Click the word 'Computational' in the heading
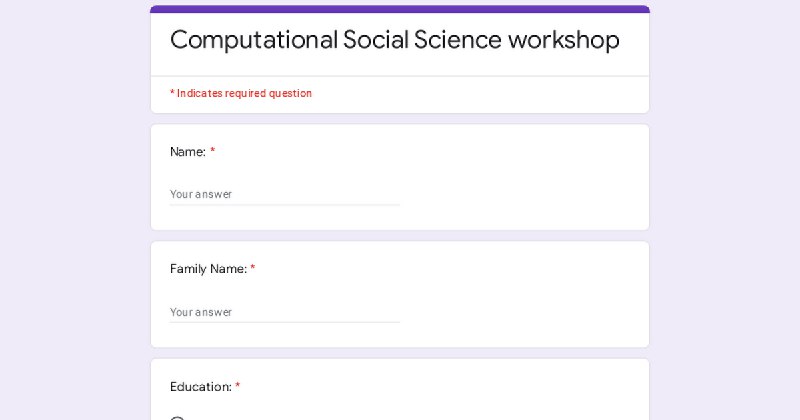 click(254, 40)
